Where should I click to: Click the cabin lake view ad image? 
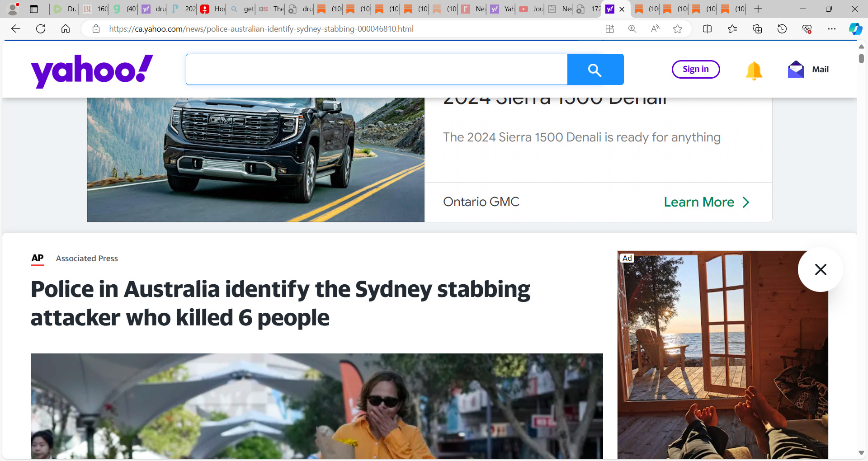[722, 355]
